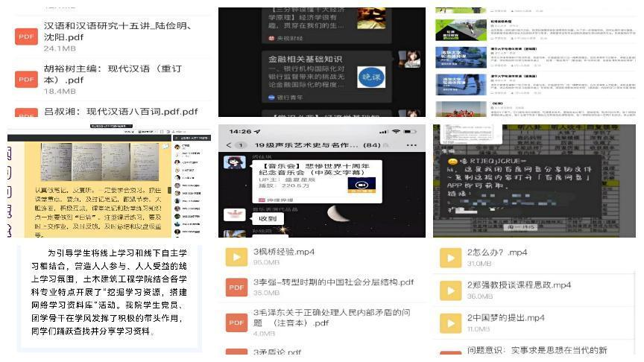Click PDF icon beside 胡裕树主编 现代汉语

click(x=27, y=78)
